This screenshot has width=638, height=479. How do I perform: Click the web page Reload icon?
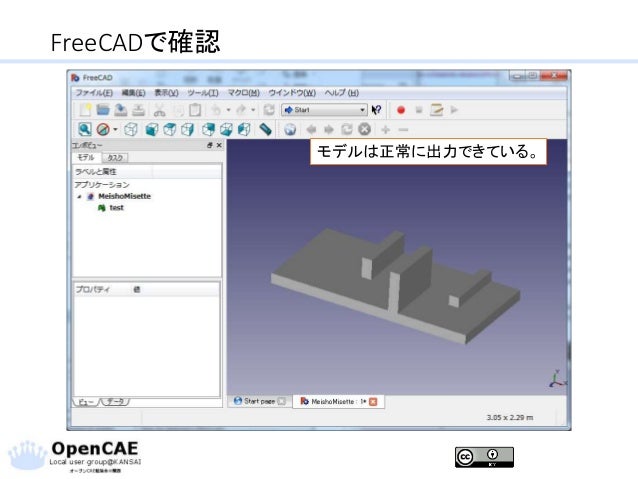[x=347, y=129]
